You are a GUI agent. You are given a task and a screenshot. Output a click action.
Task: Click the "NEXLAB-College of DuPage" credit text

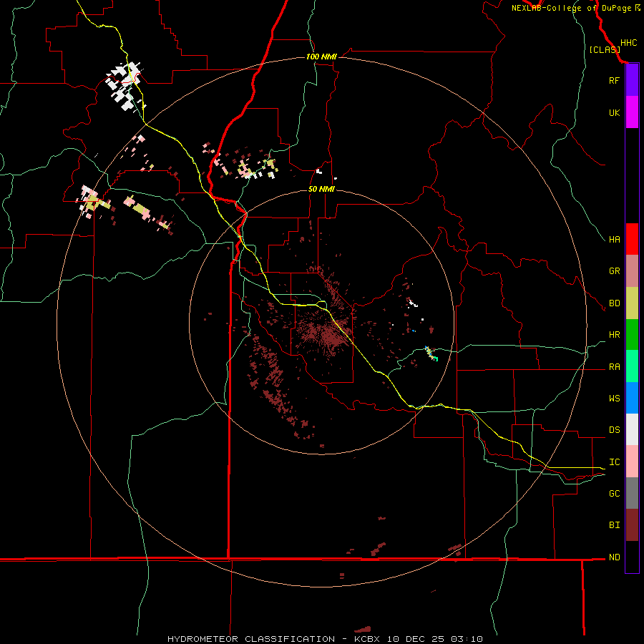[571, 8]
